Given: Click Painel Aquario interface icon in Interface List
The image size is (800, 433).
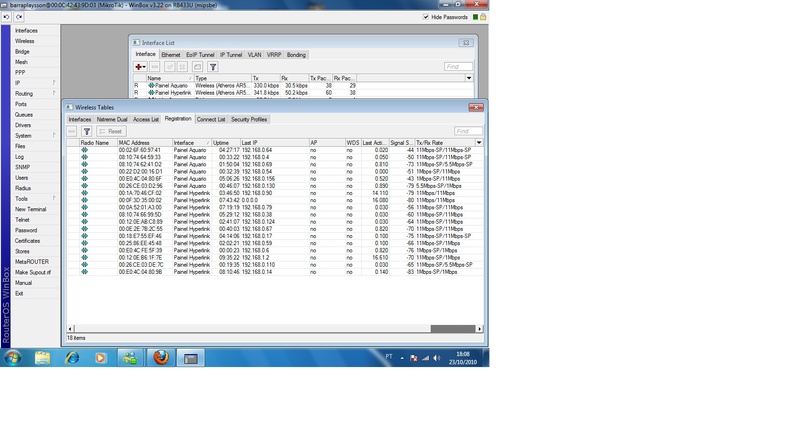Looking at the screenshot, I should pyautogui.click(x=151, y=86).
